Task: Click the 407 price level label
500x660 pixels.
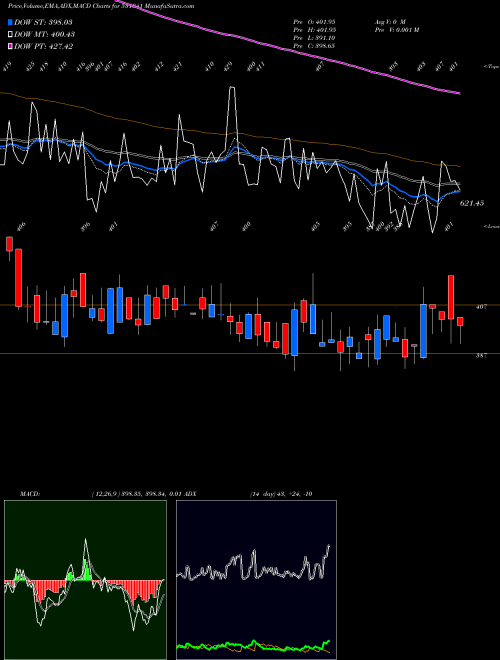Action: 481,307
